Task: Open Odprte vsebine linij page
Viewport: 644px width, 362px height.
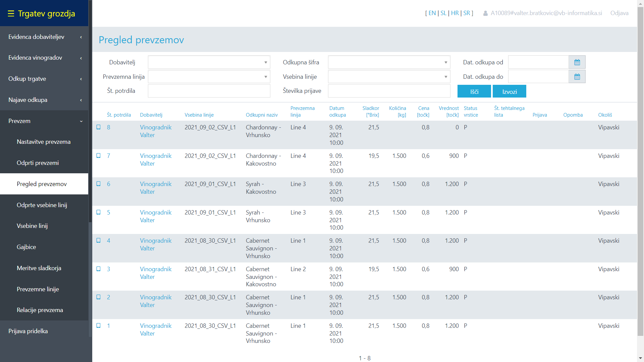Action: pos(44,205)
